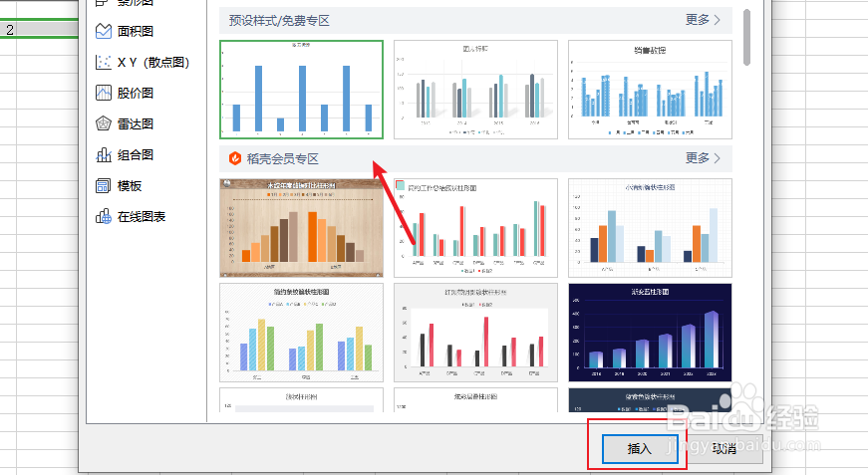The height and width of the screenshot is (475, 868).
Task: Choose the teal and red column template
Action: [x=475, y=227]
